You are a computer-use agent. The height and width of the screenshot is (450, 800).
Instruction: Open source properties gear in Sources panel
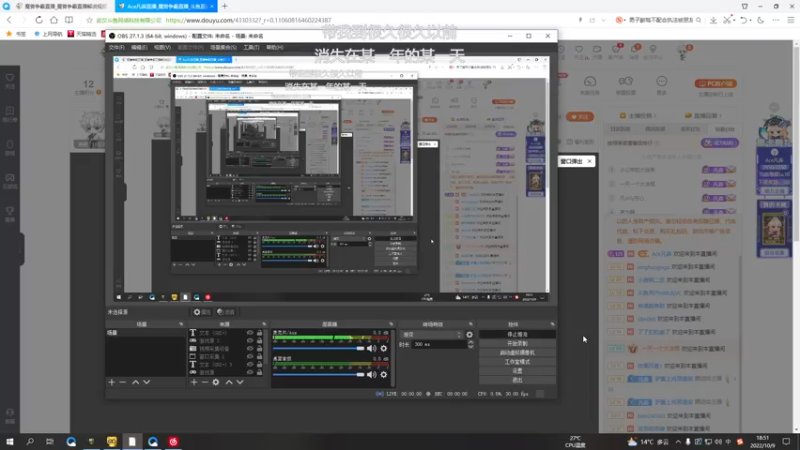tap(216, 382)
